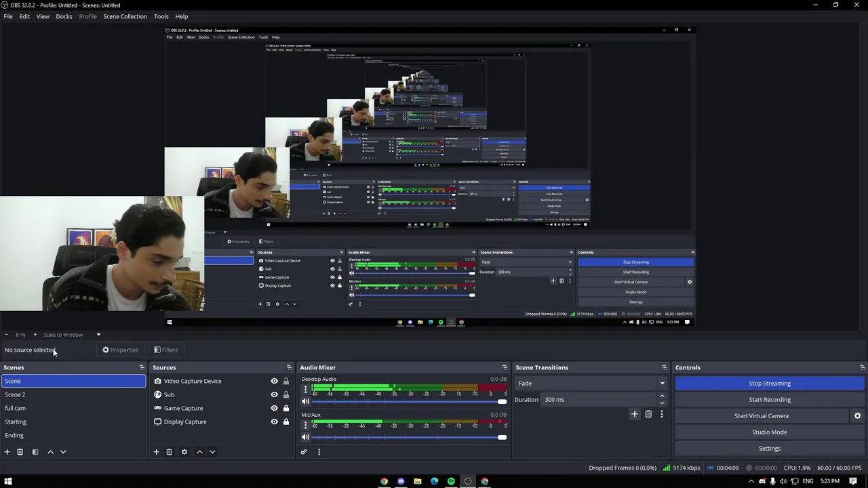
Task: Add a new source with plus icon
Action: 156,452
